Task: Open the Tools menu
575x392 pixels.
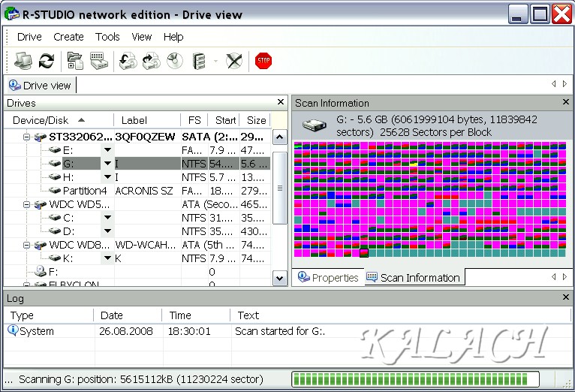Action: 107,37
